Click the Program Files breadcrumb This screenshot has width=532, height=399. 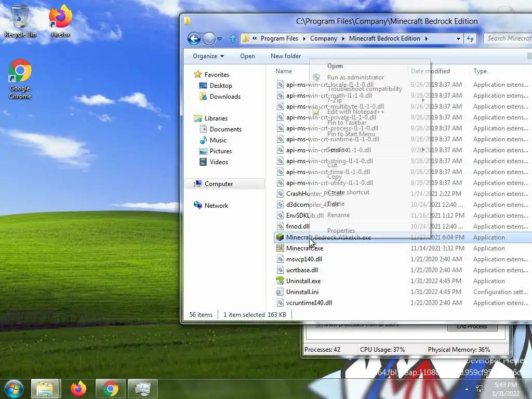[279, 38]
